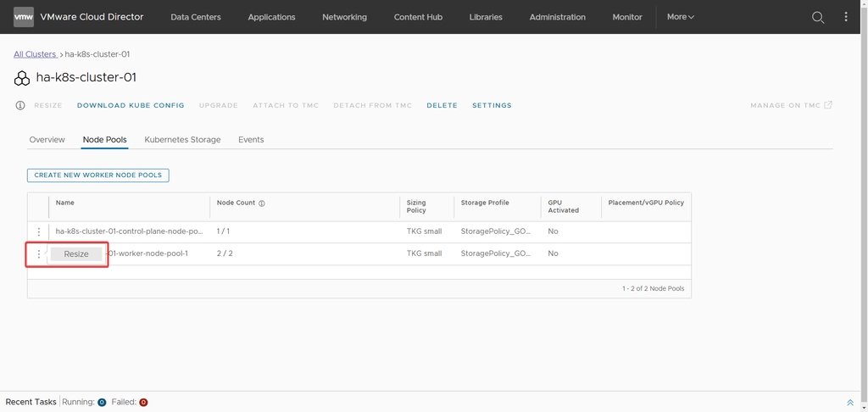Click the search magnifier icon

click(818, 17)
